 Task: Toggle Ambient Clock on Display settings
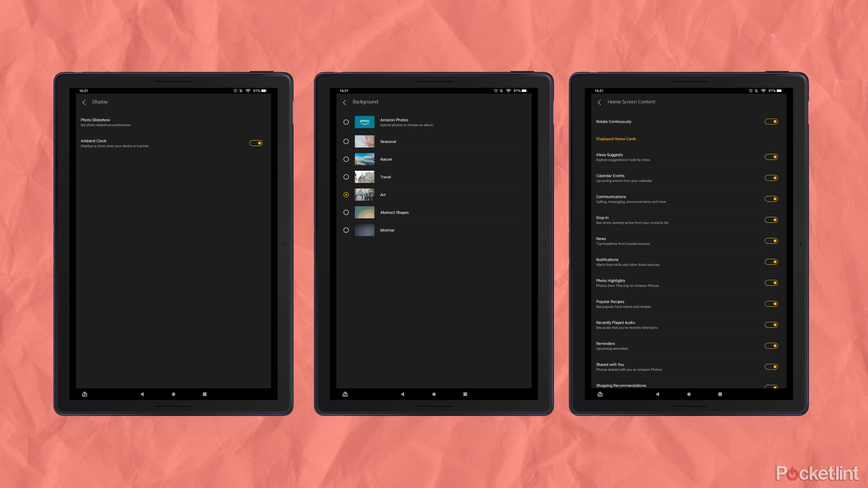[x=256, y=143]
